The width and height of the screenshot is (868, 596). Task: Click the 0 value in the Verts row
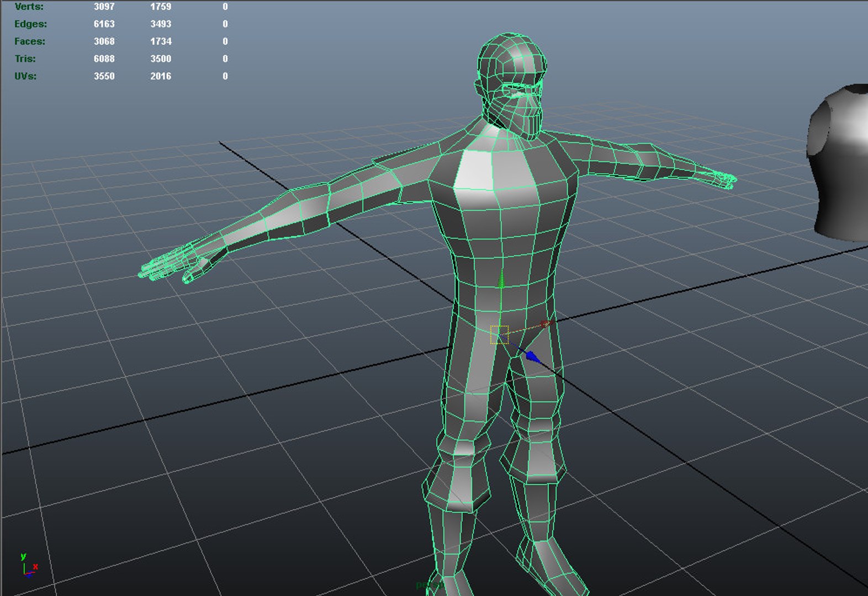coord(225,7)
